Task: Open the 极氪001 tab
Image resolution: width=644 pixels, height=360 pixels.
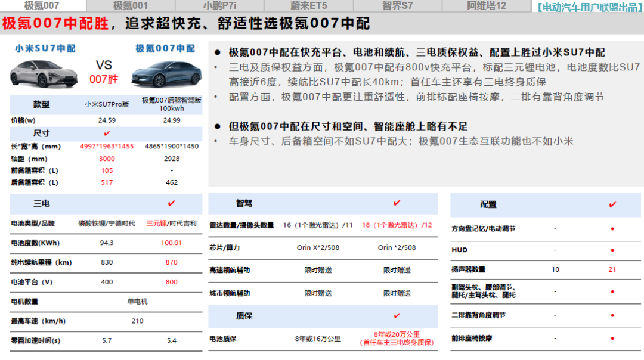Action: (131, 6)
